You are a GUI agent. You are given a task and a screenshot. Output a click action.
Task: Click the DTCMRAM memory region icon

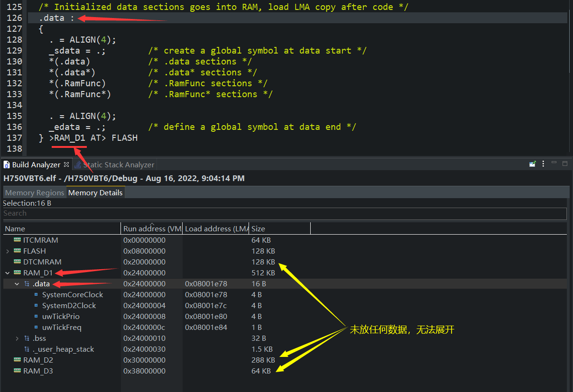click(18, 262)
